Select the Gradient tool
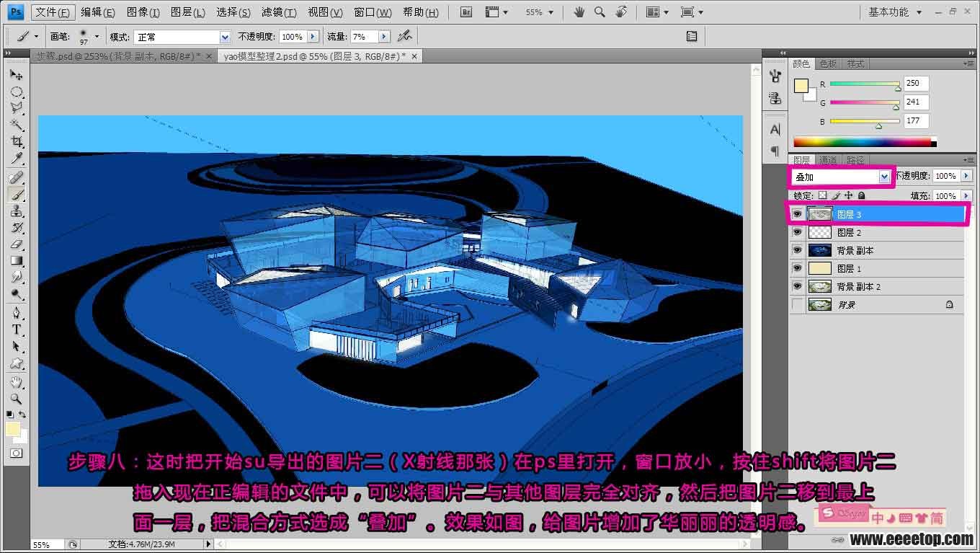Viewport: 980px width, 553px height. tap(17, 261)
